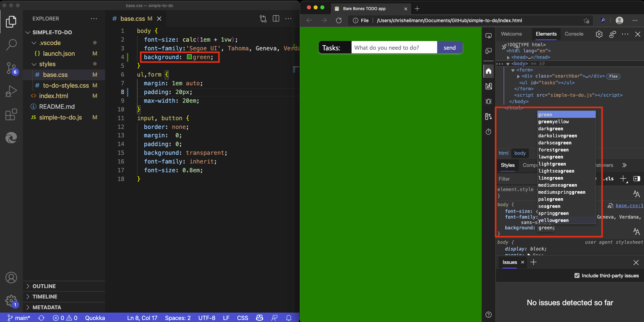Open the browser profile avatar
644x322 pixels.
(x=619, y=20)
